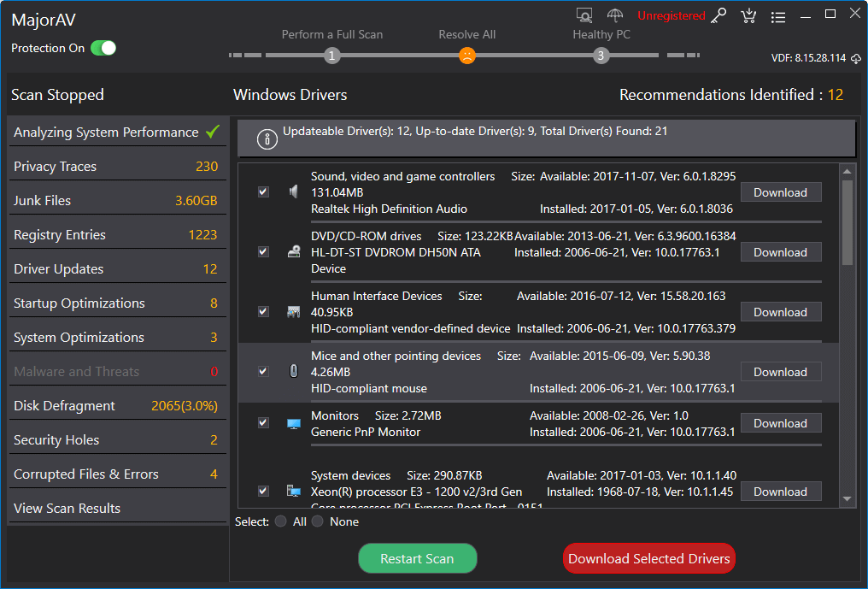Uncheck the Generic PnP Monitor checkbox
The height and width of the screenshot is (589, 868).
click(x=263, y=423)
